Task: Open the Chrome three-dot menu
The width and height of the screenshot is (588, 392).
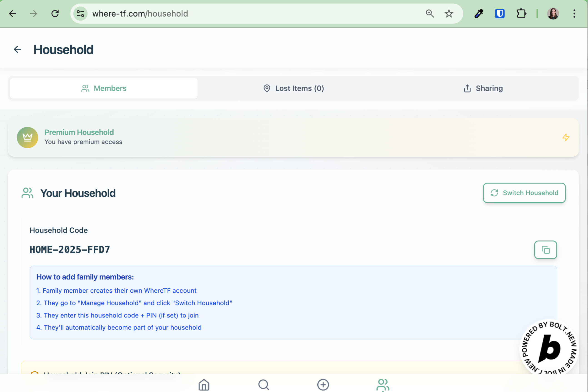Action: (574, 13)
